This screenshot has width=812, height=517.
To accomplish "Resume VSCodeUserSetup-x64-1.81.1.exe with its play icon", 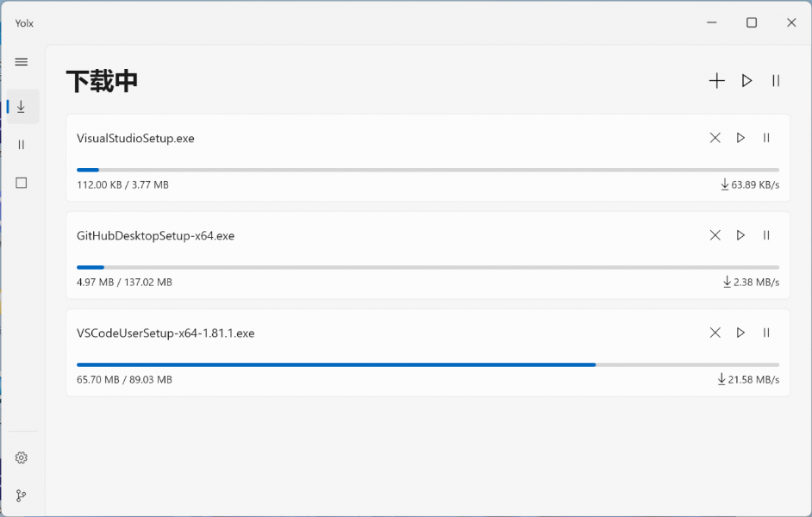I will click(740, 333).
